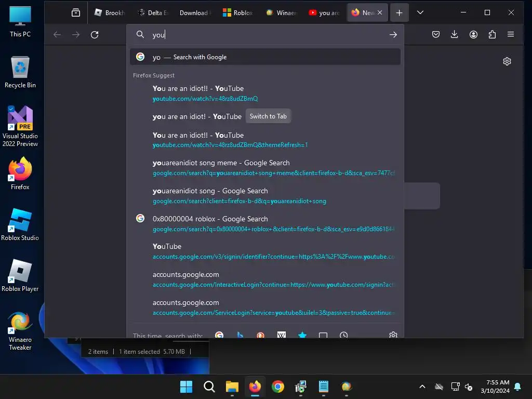Image resolution: width=532 pixels, height=399 pixels.
Task: Switch to the Roblox Microsoft tab
Action: click(238, 13)
